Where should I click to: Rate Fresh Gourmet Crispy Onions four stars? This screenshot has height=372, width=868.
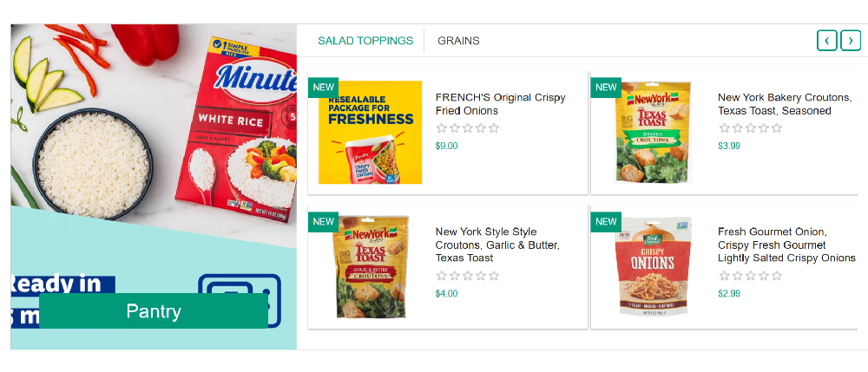[x=764, y=276]
